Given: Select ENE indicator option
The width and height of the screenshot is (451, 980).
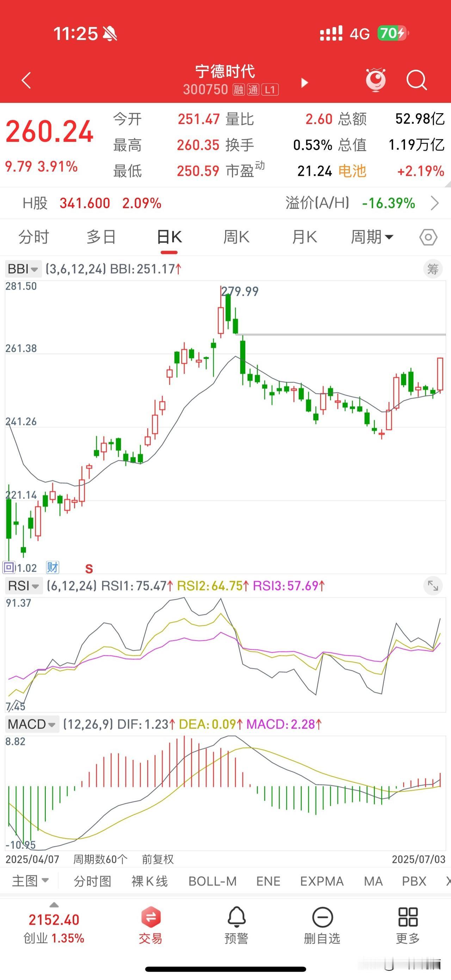Looking at the screenshot, I should coord(268,881).
